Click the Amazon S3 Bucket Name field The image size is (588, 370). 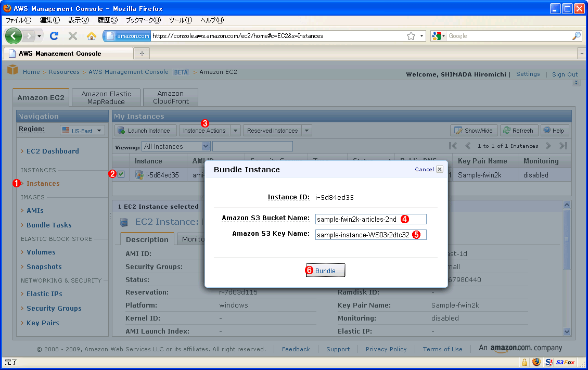[370, 219]
